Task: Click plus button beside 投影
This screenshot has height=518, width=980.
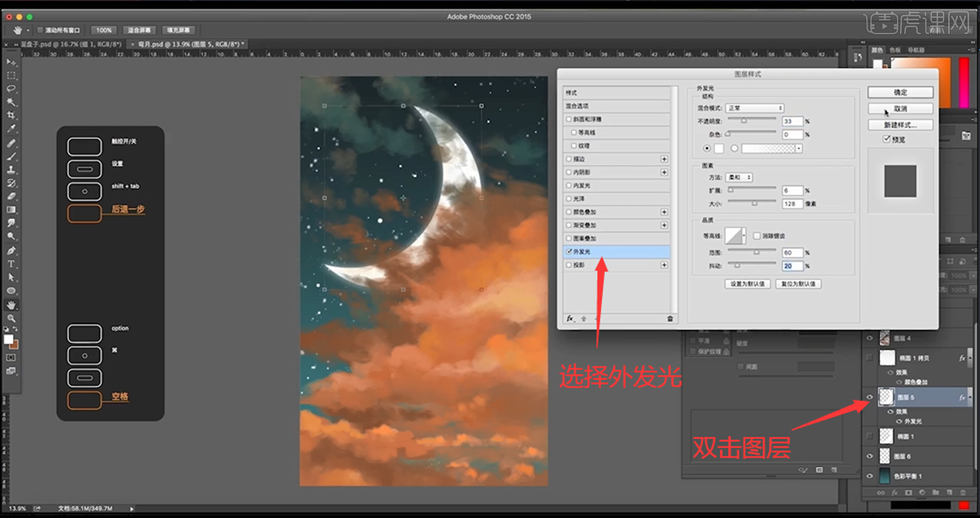Action: (x=664, y=265)
